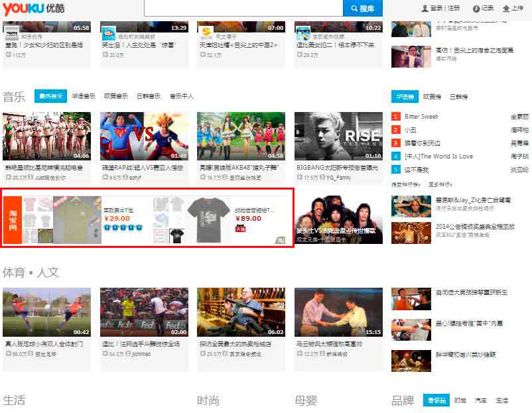
Task: Play the football volley video (00:42)
Action: point(47,312)
